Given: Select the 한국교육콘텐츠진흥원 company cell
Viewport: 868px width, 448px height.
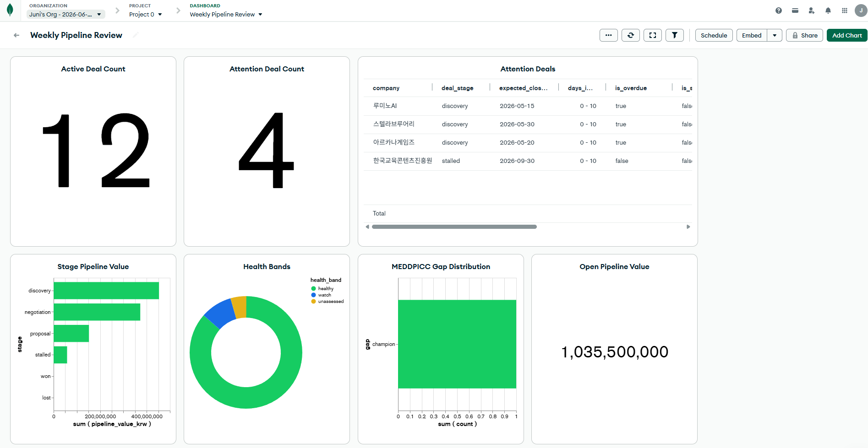Looking at the screenshot, I should [403, 161].
